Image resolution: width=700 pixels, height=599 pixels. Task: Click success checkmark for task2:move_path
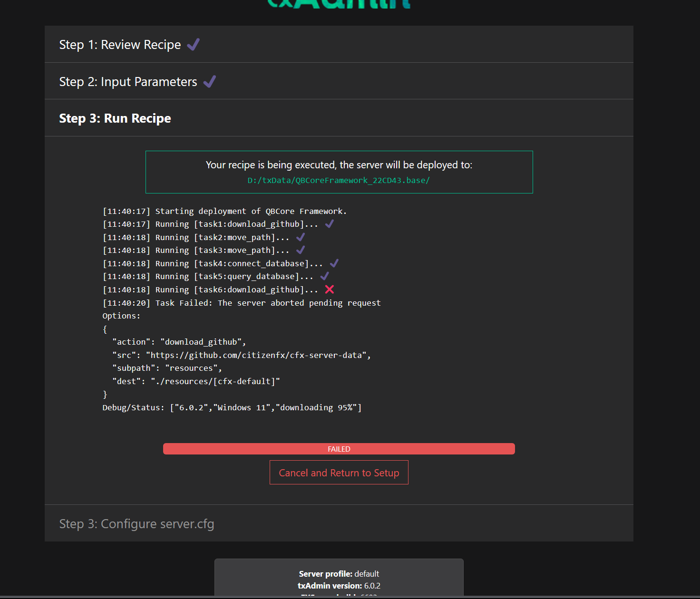300,236
